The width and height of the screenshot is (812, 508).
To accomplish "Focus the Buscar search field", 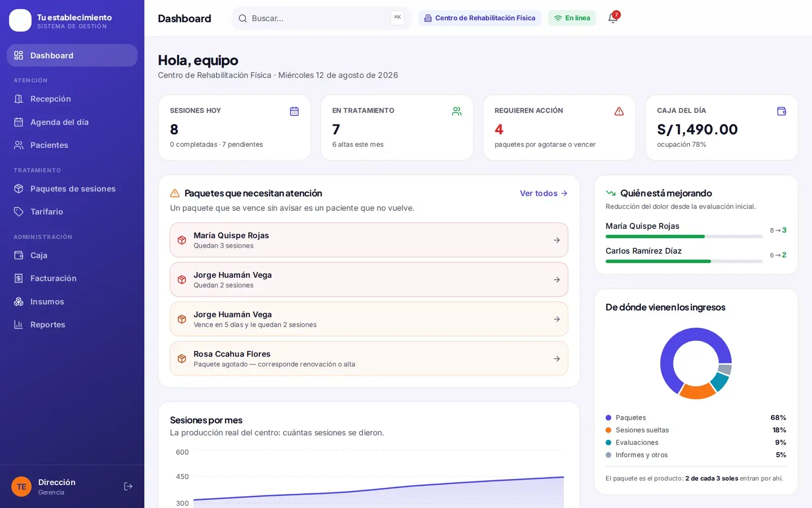I will pos(321,18).
